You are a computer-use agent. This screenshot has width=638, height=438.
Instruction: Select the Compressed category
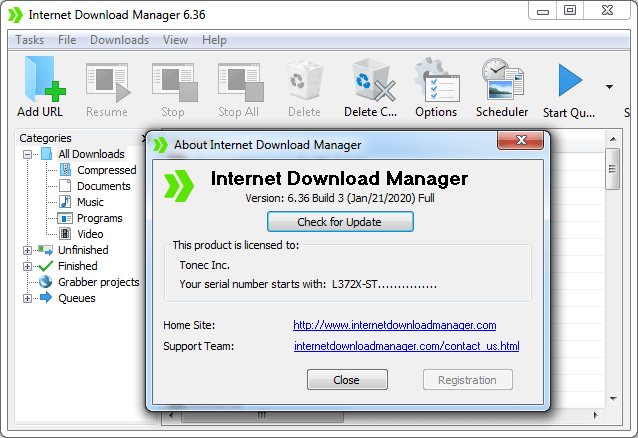click(107, 170)
